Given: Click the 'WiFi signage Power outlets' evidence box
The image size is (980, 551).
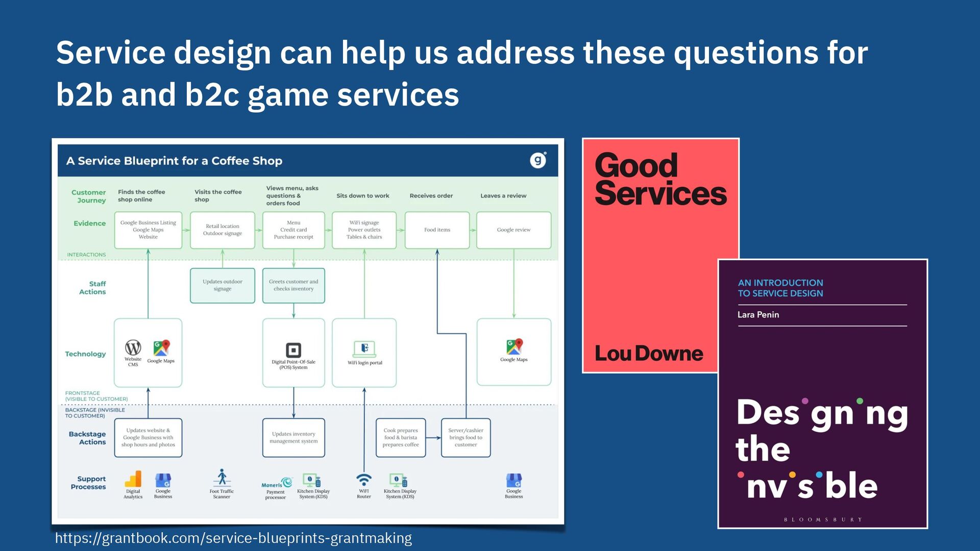Looking at the screenshot, I should 364,230.
